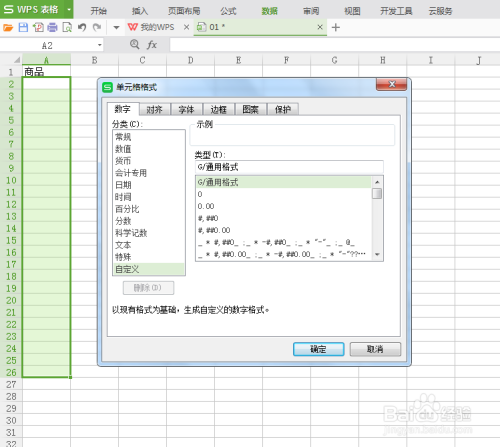
Task: Select 日期 in the category list
Action: pos(149,185)
